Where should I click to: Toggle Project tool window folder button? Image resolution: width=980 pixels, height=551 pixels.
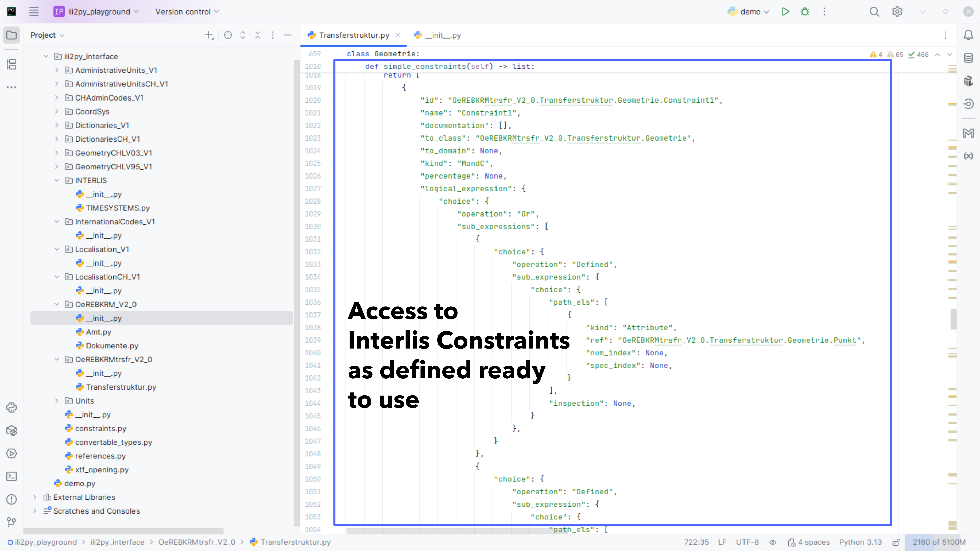11,35
